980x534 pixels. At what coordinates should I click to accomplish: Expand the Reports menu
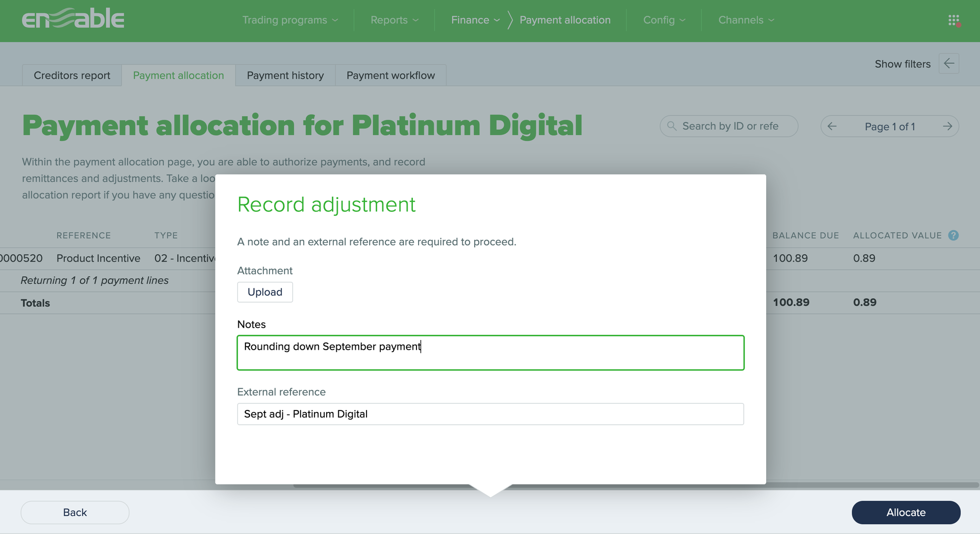point(395,20)
